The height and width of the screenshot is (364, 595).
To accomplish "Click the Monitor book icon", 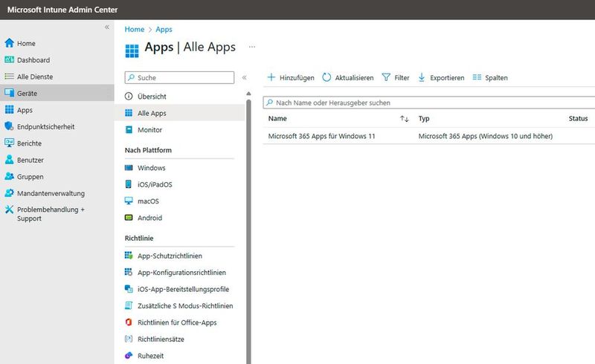I will pyautogui.click(x=129, y=130).
